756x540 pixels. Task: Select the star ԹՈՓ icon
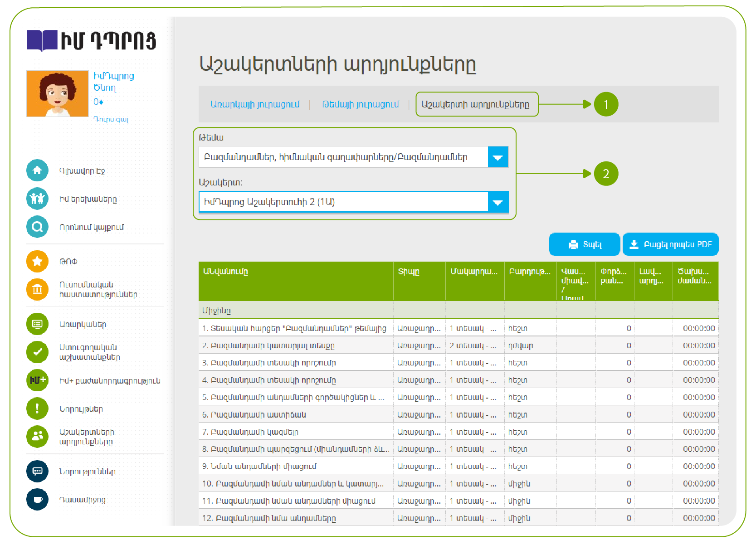37,261
